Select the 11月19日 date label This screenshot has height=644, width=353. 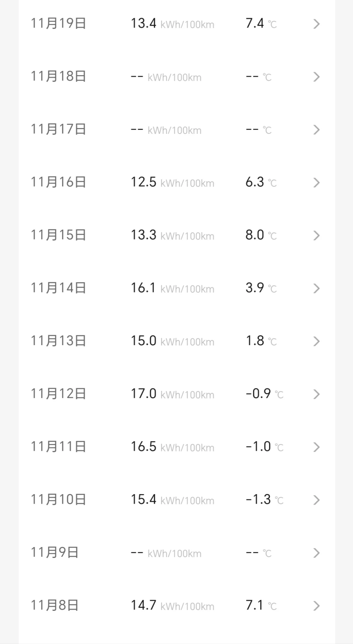point(58,23)
